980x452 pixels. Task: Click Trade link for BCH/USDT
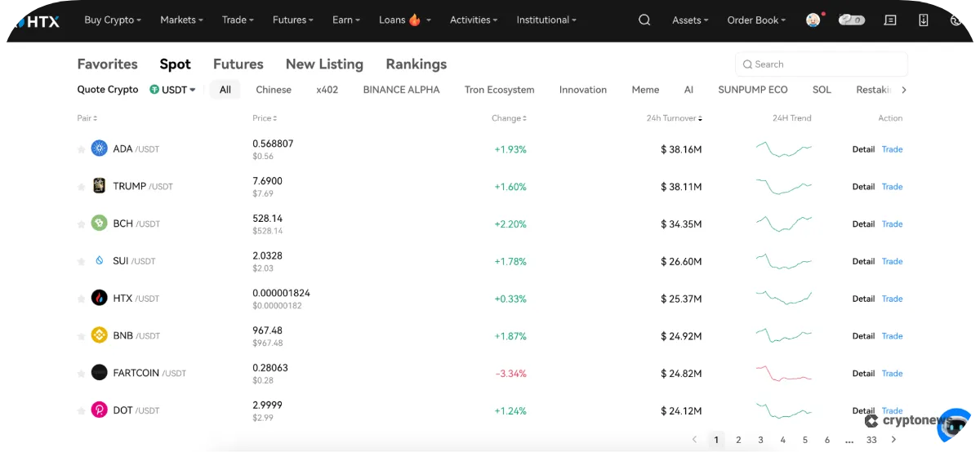(x=892, y=224)
